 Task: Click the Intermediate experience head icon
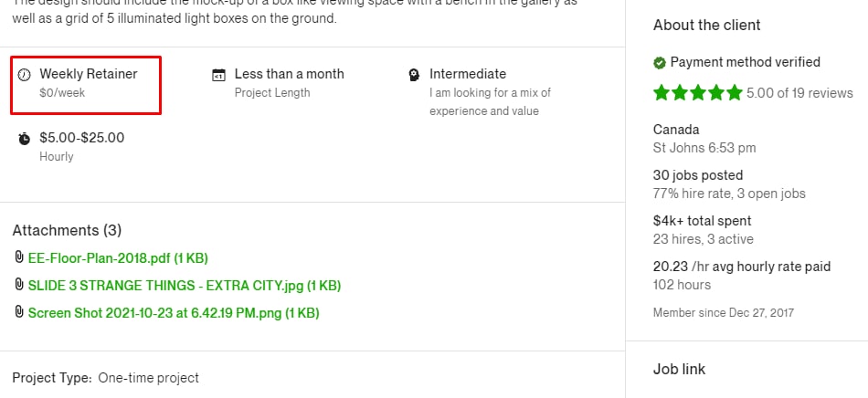[x=414, y=75]
